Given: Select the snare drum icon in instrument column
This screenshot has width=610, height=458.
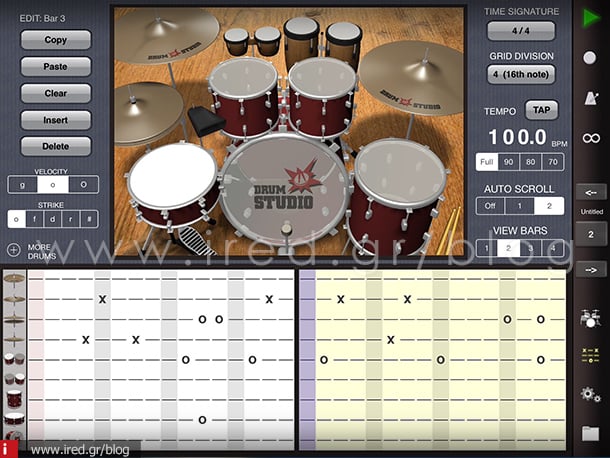Looking at the screenshot, I should click(x=14, y=419).
